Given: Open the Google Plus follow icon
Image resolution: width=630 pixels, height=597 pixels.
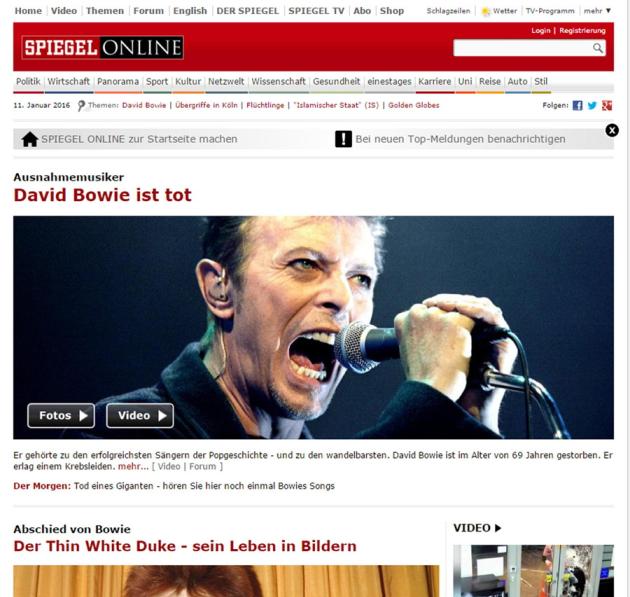Looking at the screenshot, I should (x=607, y=105).
